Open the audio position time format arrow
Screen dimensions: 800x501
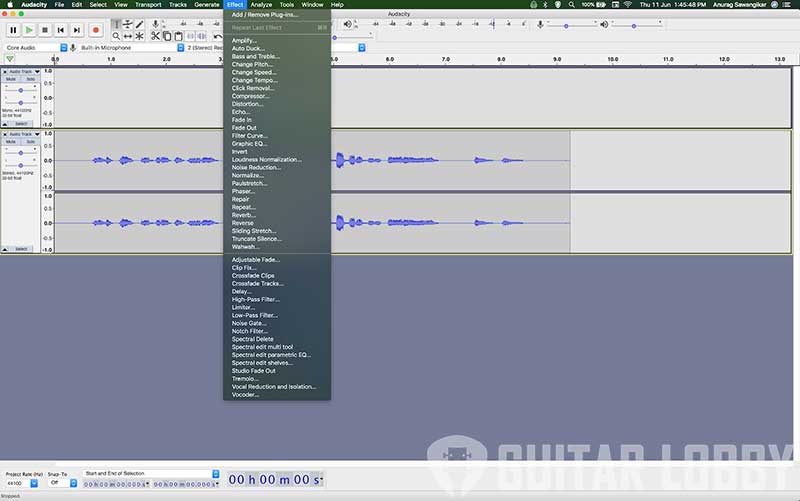[x=321, y=479]
